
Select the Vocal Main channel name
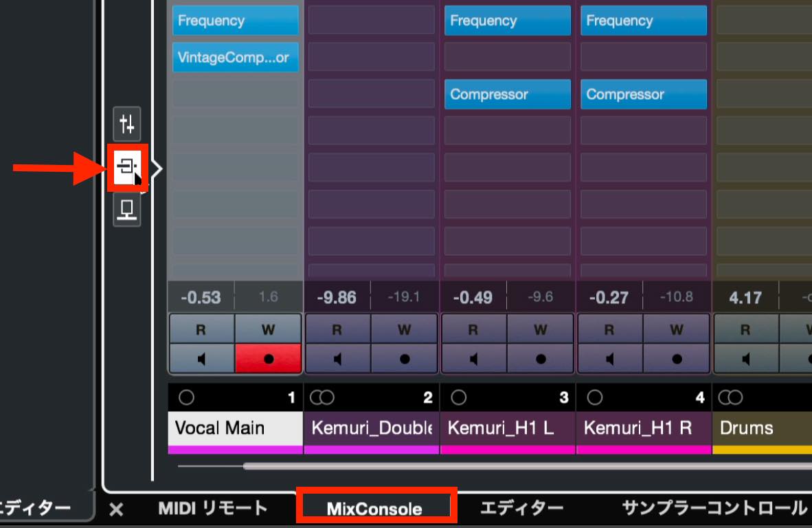[x=235, y=428]
